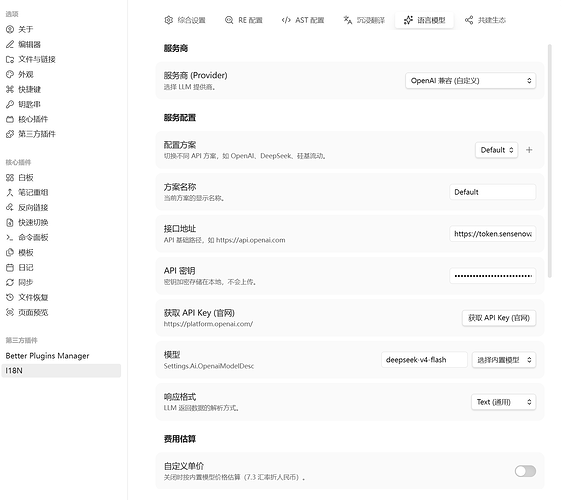The width and height of the screenshot is (562, 500).
Task: Click the code brackets icon of AST 配置
Action: pyautogui.click(x=286, y=20)
